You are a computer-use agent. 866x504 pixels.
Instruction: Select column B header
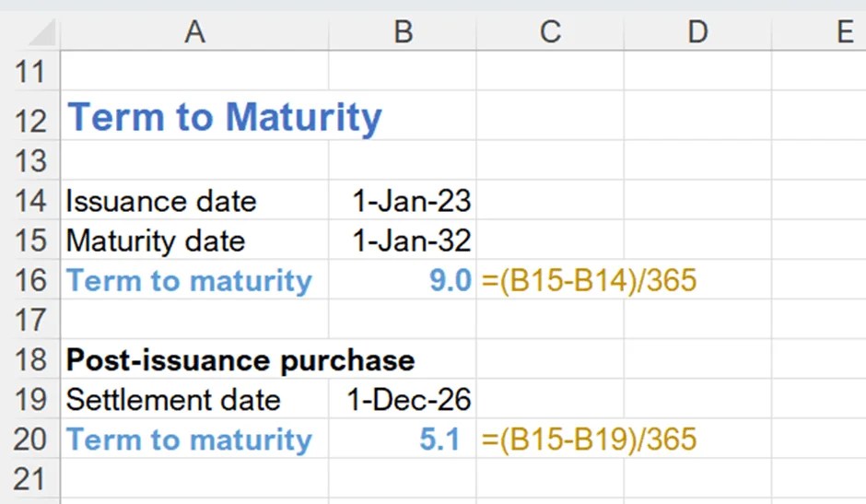[x=403, y=31]
